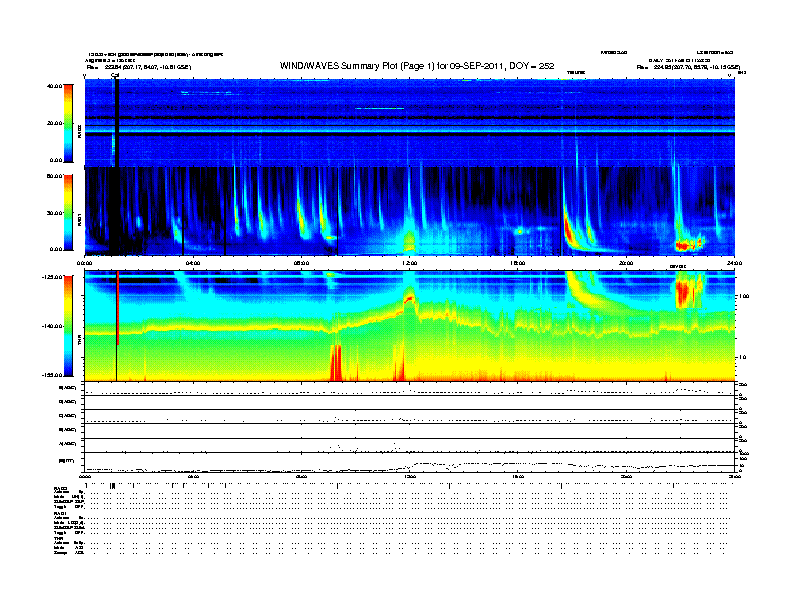Click the TNR heading in the bottom status table
This screenshot has height=612, width=792.
(x=58, y=538)
